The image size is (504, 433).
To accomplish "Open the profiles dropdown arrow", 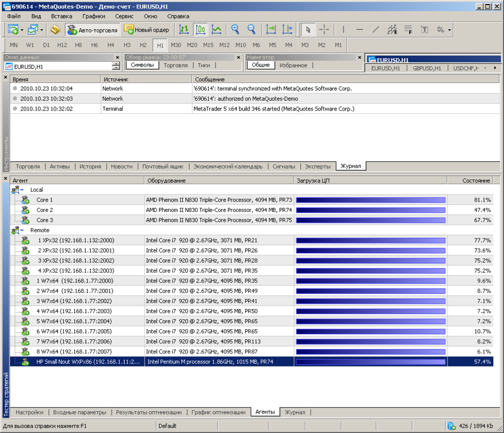I will [x=42, y=30].
